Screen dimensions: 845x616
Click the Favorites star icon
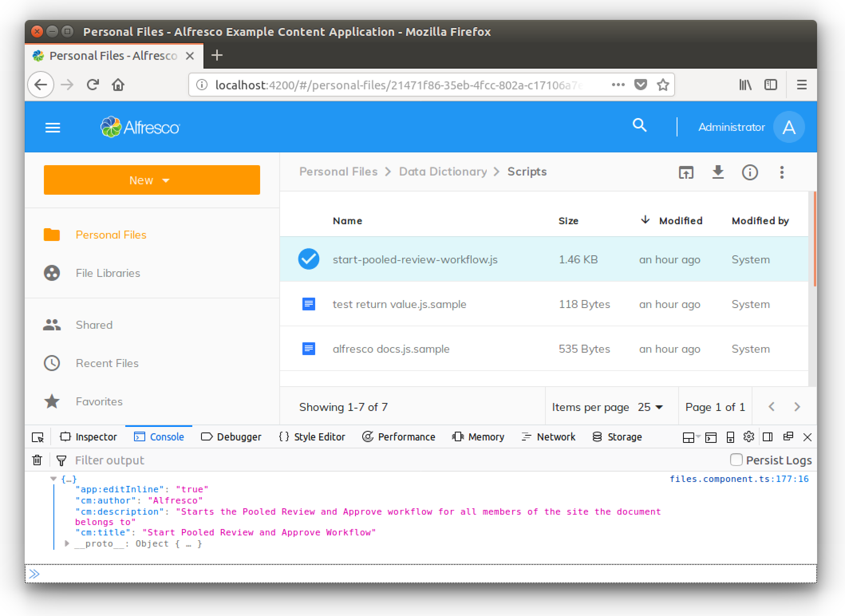[x=52, y=401]
